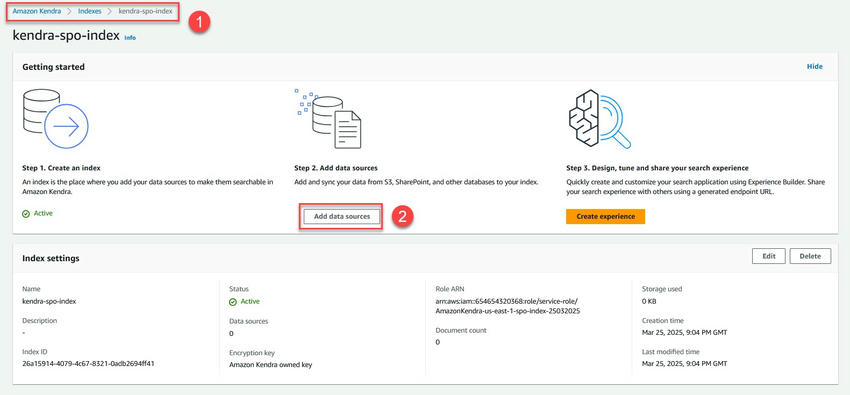Open Amazon Kendra breadcrumb link

coord(37,11)
